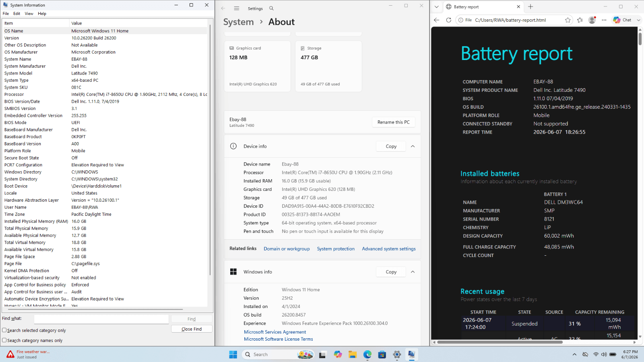Open the Windows Start menu
This screenshot has height=362, width=644.
(233, 354)
